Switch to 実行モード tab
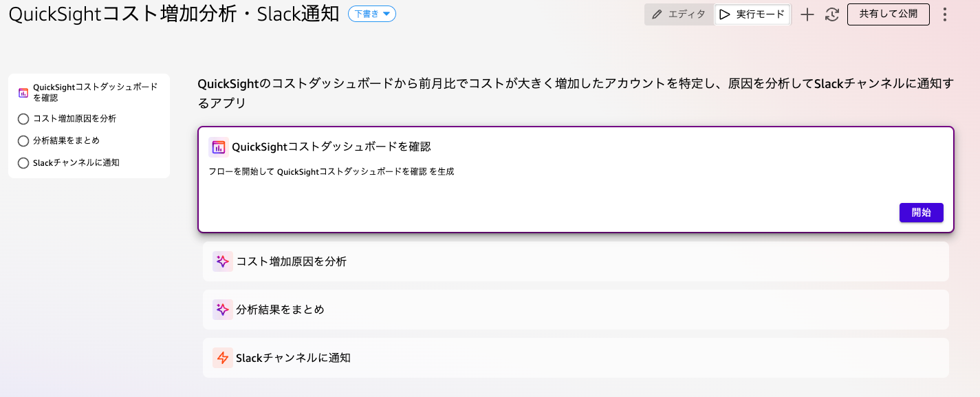980x397 pixels. [752, 14]
